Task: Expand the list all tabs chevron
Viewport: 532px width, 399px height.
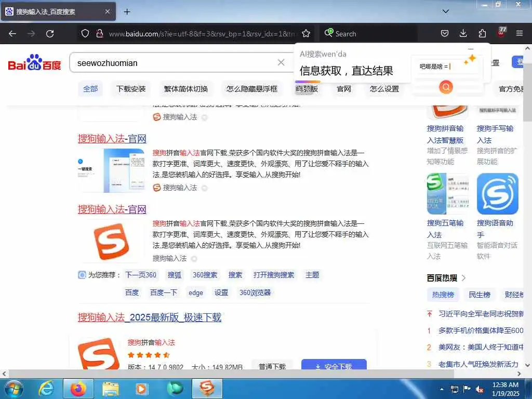Action: click(x=446, y=11)
